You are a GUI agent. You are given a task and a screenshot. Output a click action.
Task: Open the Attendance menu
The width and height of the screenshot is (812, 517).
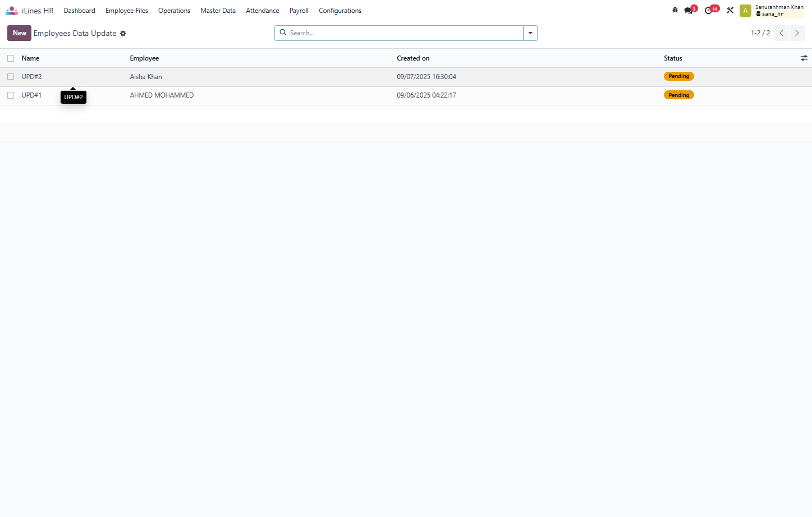[x=263, y=11]
